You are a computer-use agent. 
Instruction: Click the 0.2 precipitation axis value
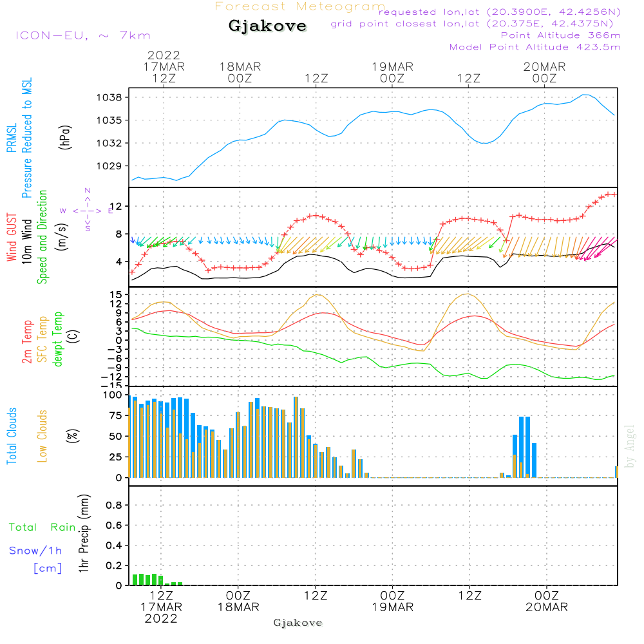pos(114,565)
